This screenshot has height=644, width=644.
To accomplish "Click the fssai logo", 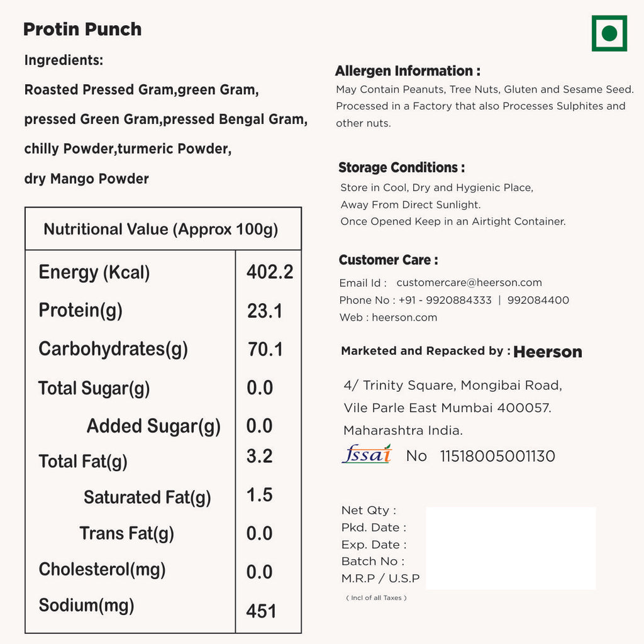I will (367, 454).
